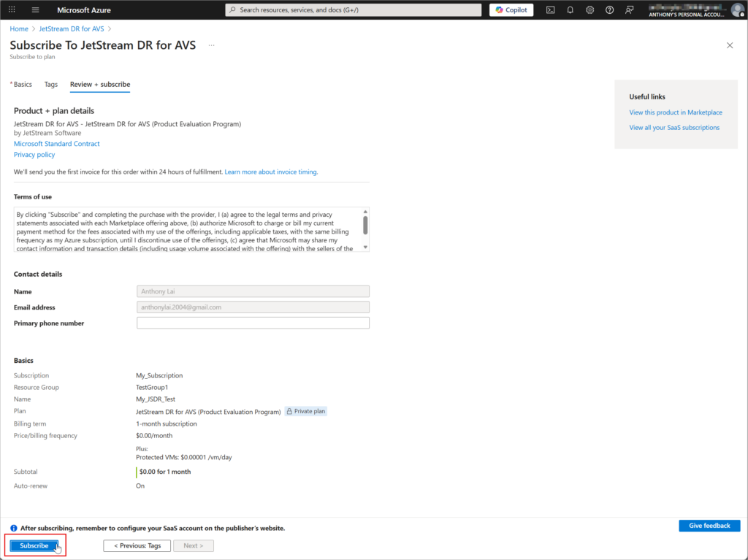
Task: Click the feedback person icon in header
Action: 629,10
